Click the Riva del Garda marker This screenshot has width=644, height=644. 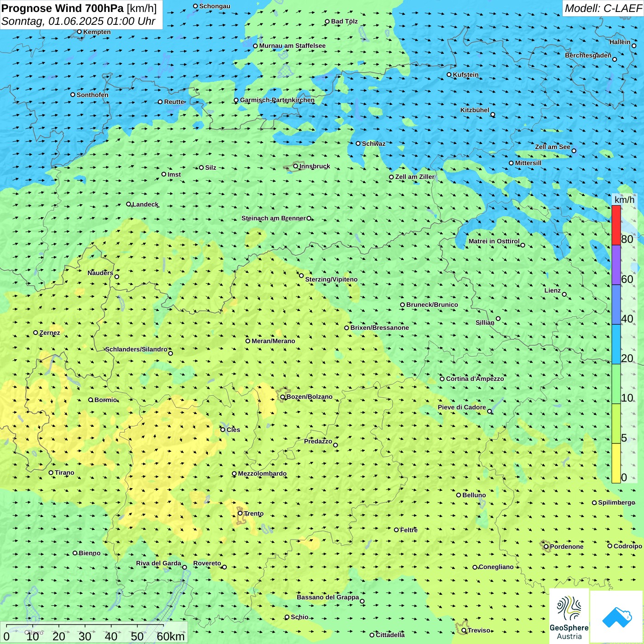[184, 567]
